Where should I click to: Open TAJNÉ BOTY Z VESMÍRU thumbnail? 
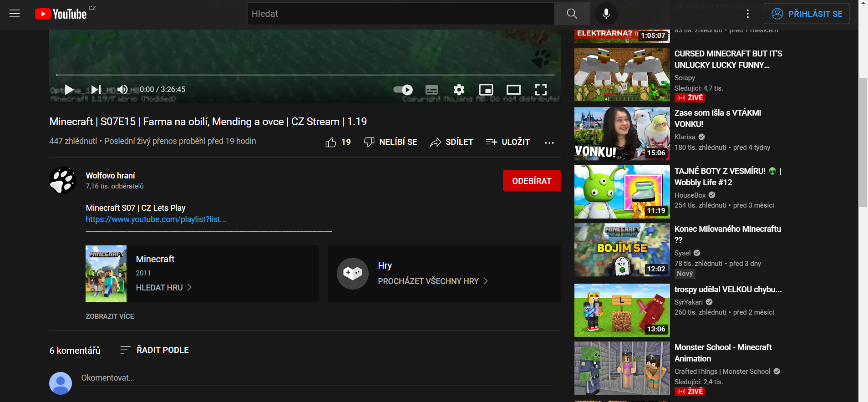pyautogui.click(x=622, y=192)
